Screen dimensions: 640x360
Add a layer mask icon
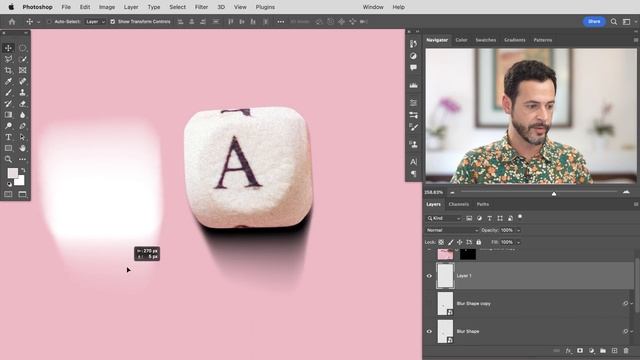point(580,351)
